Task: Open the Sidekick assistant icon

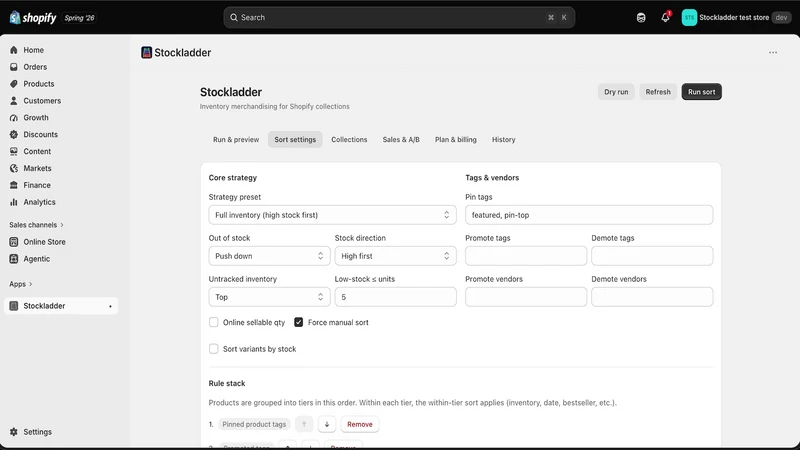Action: pyautogui.click(x=641, y=17)
